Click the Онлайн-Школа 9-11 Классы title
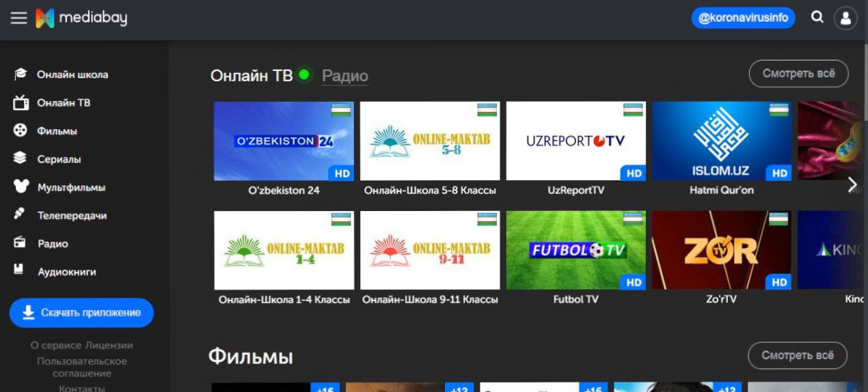Image resolution: width=868 pixels, height=392 pixels. [430, 300]
